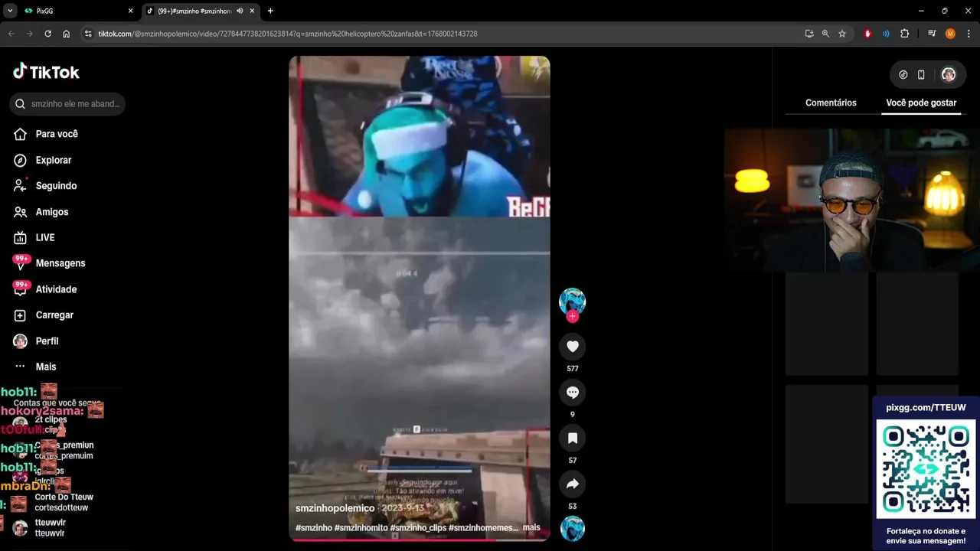Pause the playing video
980x551 pixels.
[x=419, y=298]
